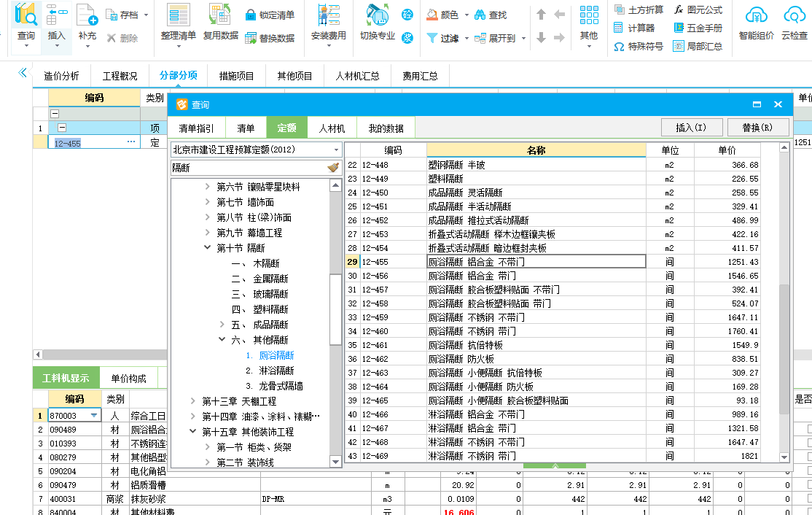Open 措施项目 main tab

236,76
